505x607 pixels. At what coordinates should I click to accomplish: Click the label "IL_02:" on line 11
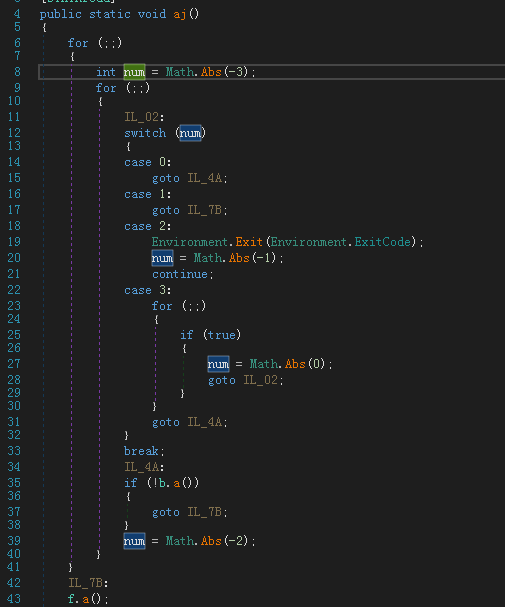[x=144, y=117]
